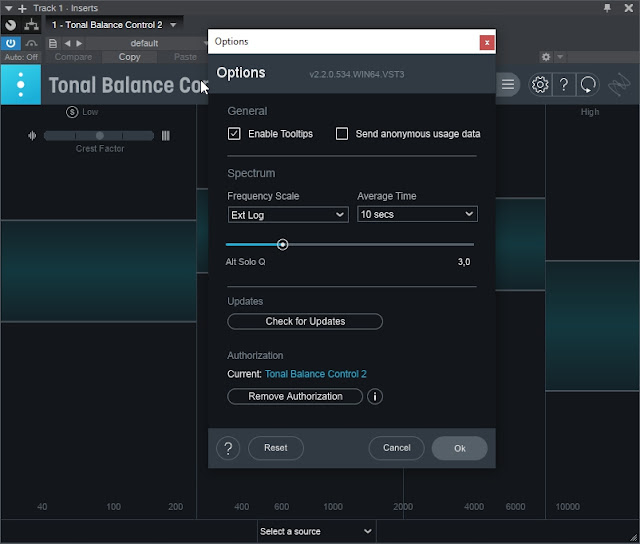
Task: Toggle the plugin power bypass button
Action: [x=11, y=43]
